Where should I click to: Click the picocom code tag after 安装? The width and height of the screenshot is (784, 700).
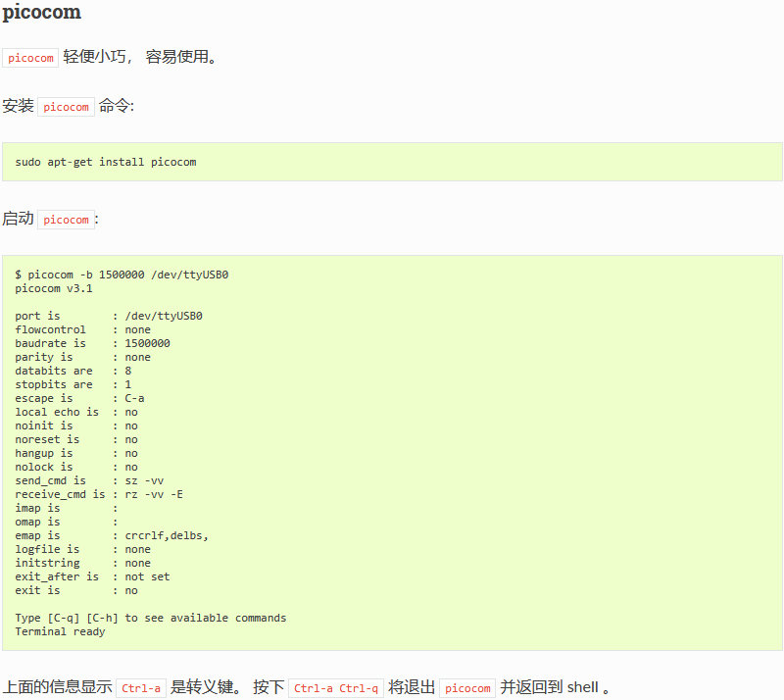66,107
